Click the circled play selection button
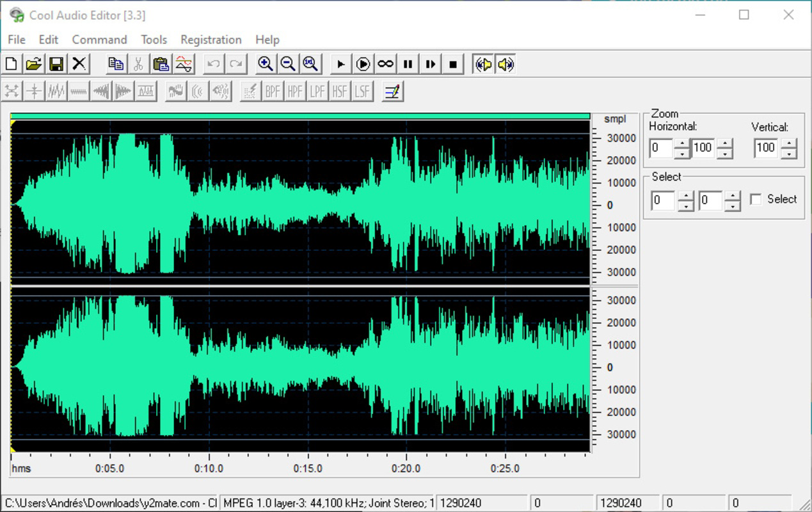The width and height of the screenshot is (812, 512). pyautogui.click(x=363, y=64)
